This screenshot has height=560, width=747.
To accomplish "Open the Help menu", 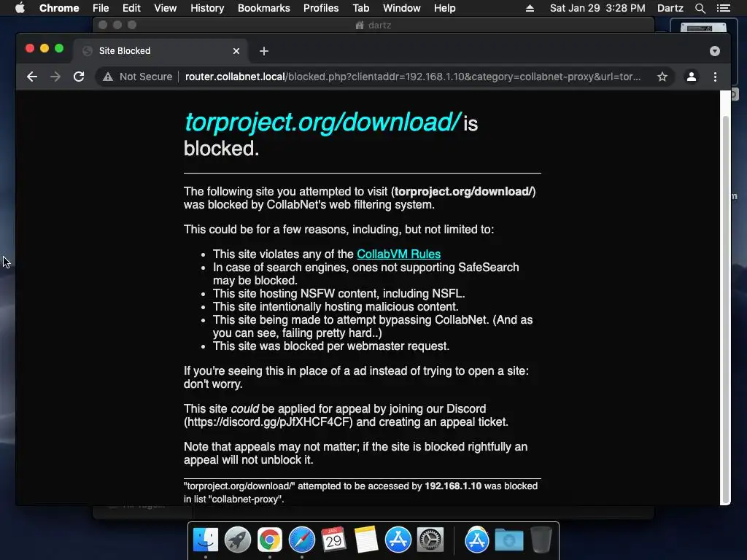I will tap(444, 8).
